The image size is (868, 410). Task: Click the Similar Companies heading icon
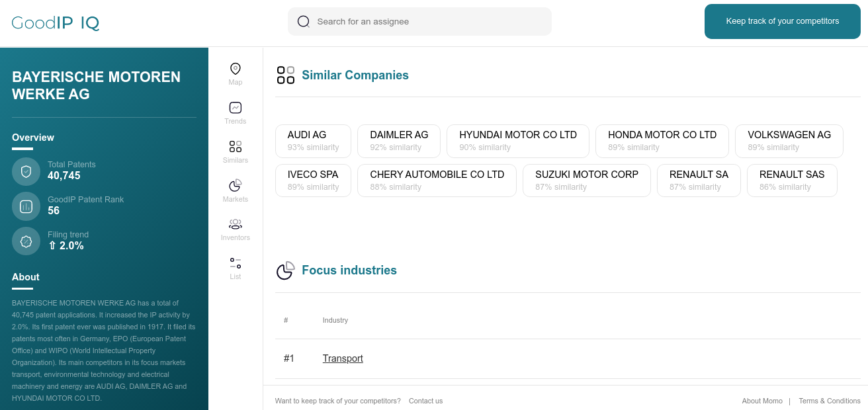click(286, 75)
